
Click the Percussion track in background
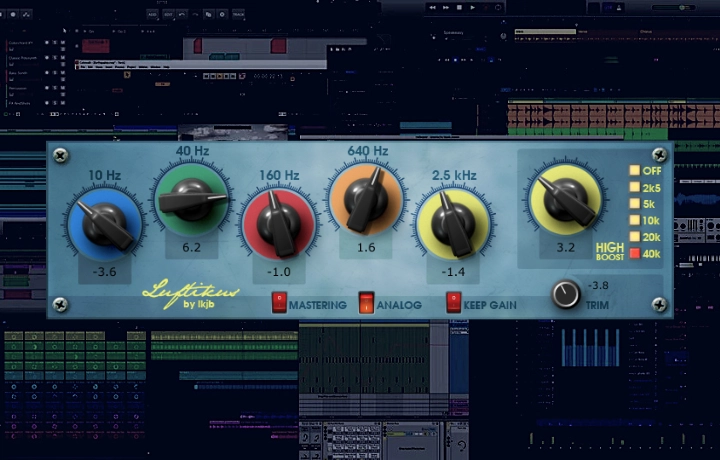tap(36, 90)
